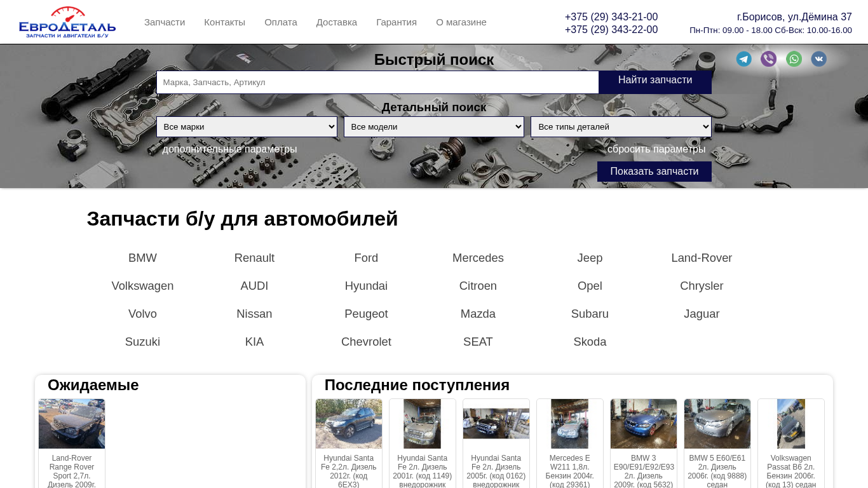Click the 'Запчасти б/у для автомобилей' heading

coord(243,219)
